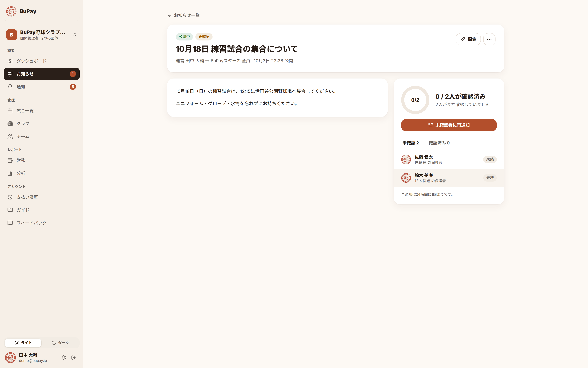Switch theme to ライト
This screenshot has width=588, height=368.
(x=23, y=343)
